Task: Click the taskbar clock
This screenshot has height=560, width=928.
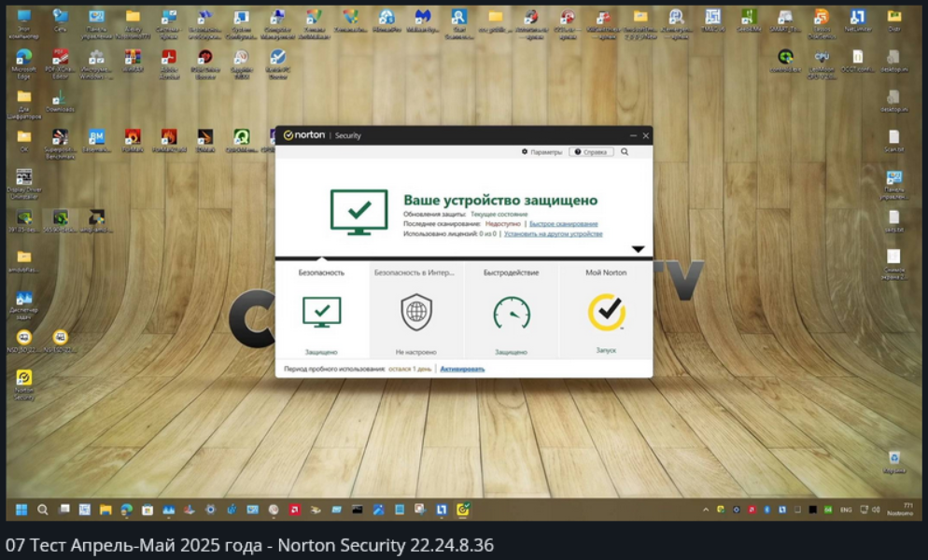Action: tap(900, 510)
